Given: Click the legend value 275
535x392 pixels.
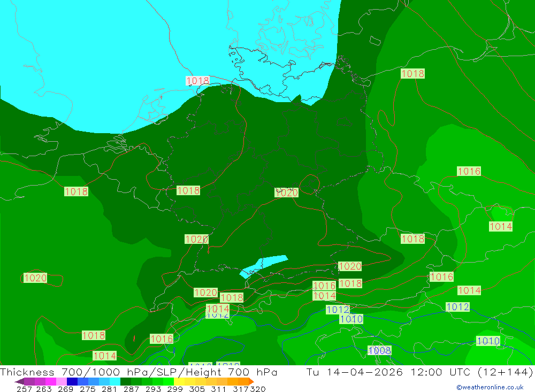Looking at the screenshot, I should click(x=87, y=389).
